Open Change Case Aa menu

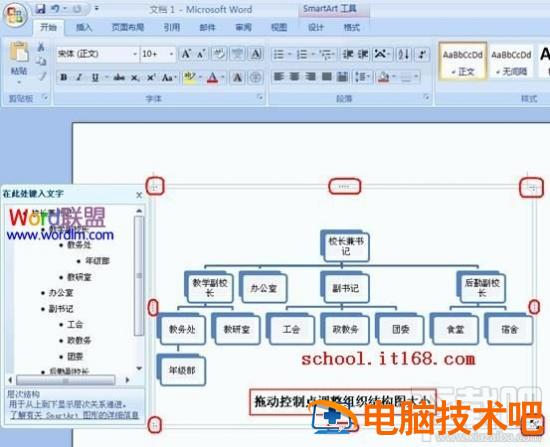168,77
